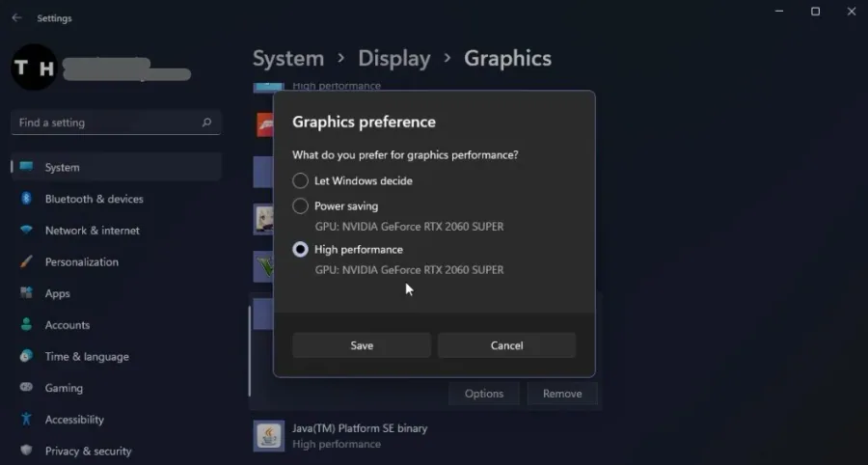Click the search magnifier icon
Screen dimensions: 868x465
206,123
